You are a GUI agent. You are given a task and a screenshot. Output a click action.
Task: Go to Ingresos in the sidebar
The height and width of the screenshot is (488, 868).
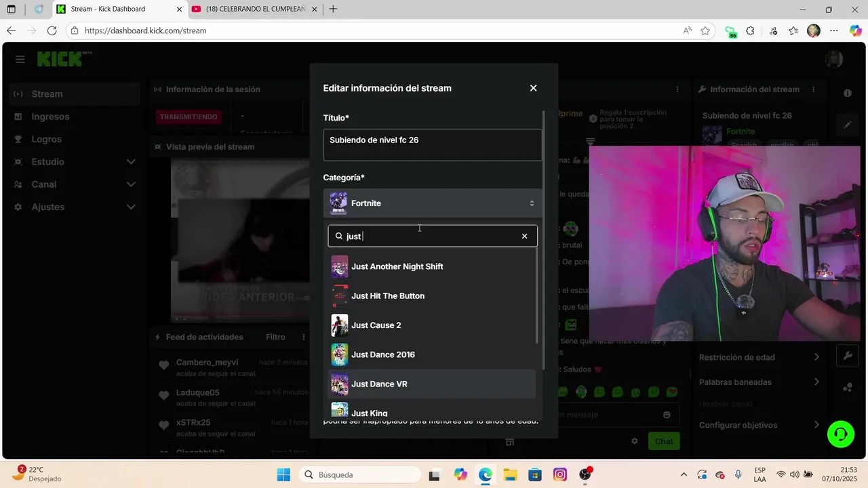(75, 117)
